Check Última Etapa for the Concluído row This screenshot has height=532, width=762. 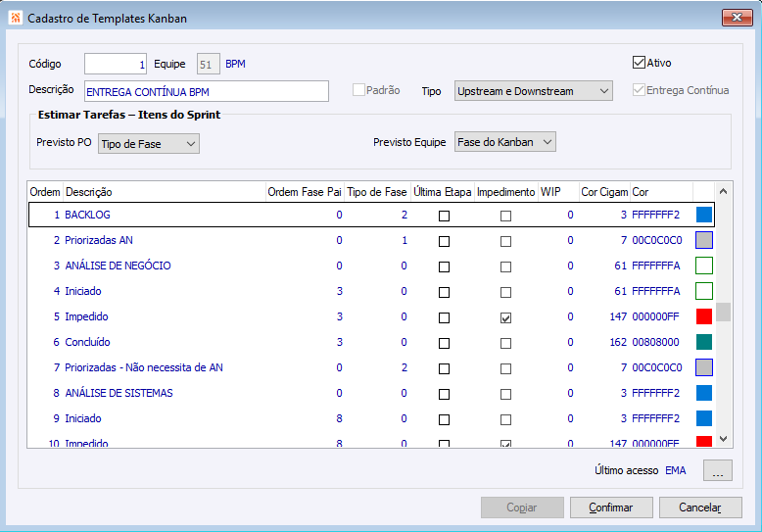point(444,343)
